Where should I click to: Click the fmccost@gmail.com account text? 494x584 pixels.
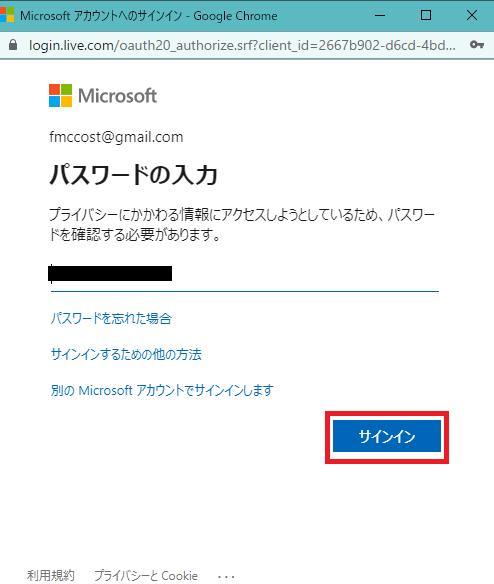click(116, 137)
